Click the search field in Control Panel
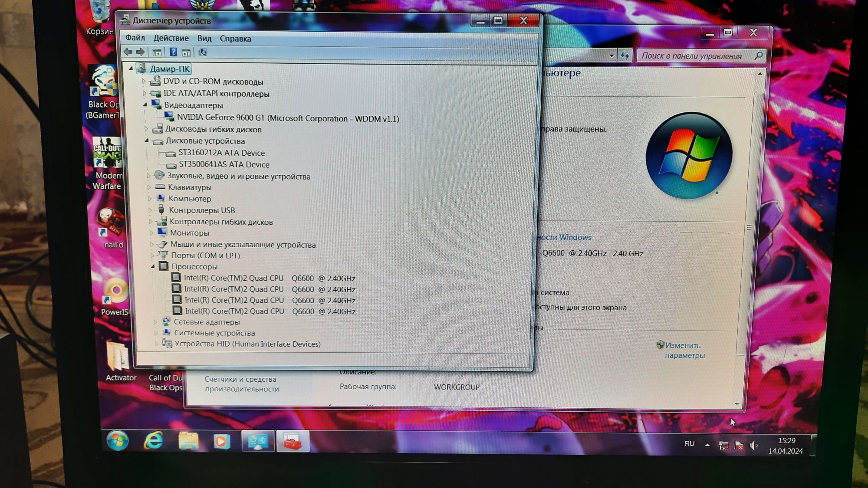The height and width of the screenshot is (488, 868). [x=700, y=56]
